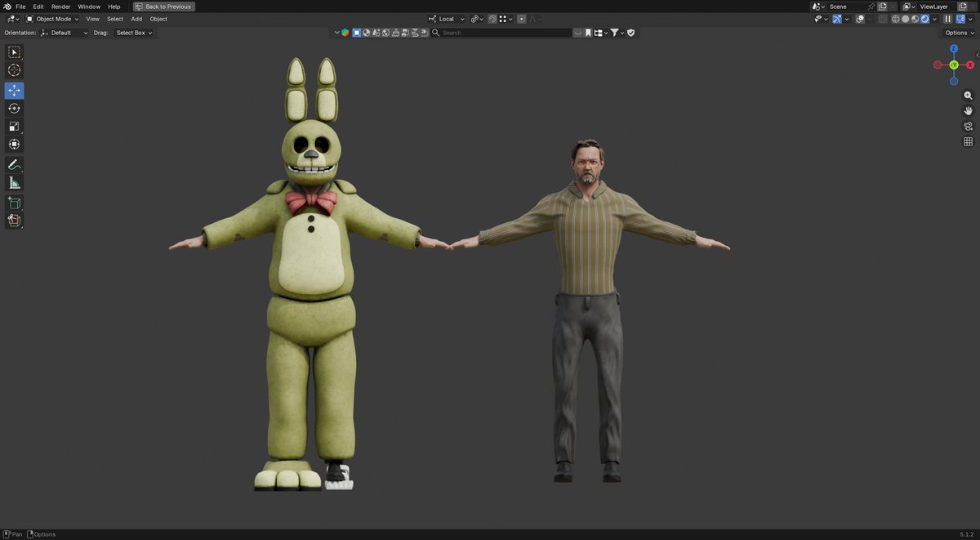
Task: Toggle viewport overlays
Action: 860,19
